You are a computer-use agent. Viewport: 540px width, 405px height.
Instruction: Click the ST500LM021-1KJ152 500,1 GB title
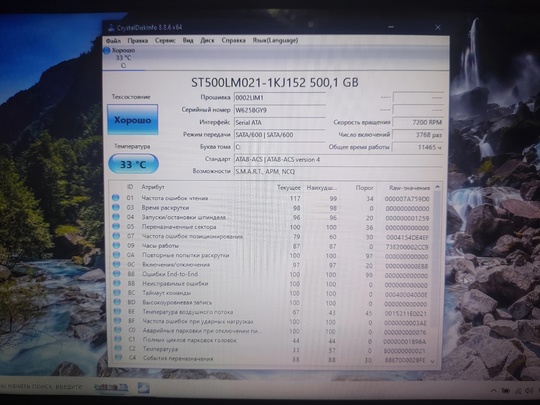click(275, 83)
